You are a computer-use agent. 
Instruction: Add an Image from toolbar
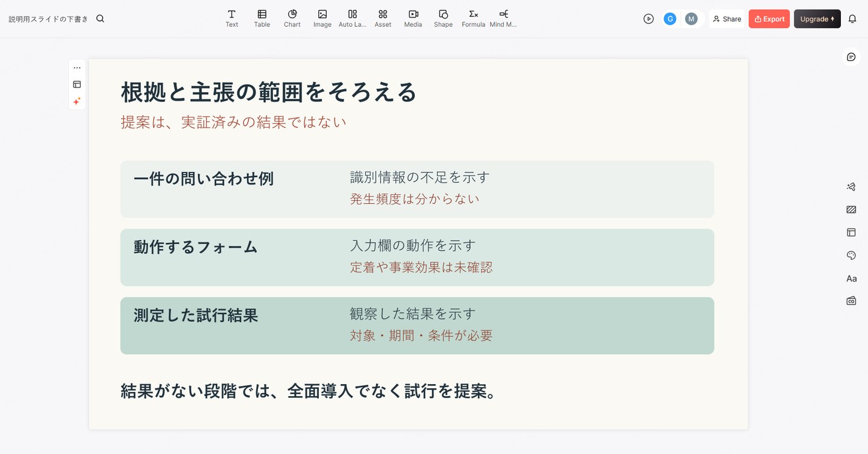(322, 19)
